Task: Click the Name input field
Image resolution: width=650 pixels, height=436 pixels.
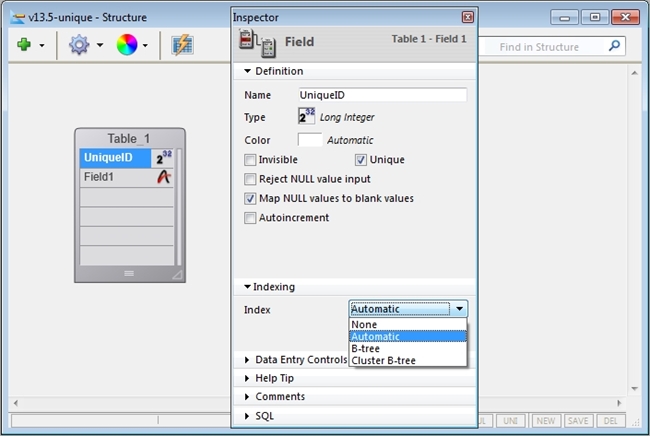Action: [382, 95]
